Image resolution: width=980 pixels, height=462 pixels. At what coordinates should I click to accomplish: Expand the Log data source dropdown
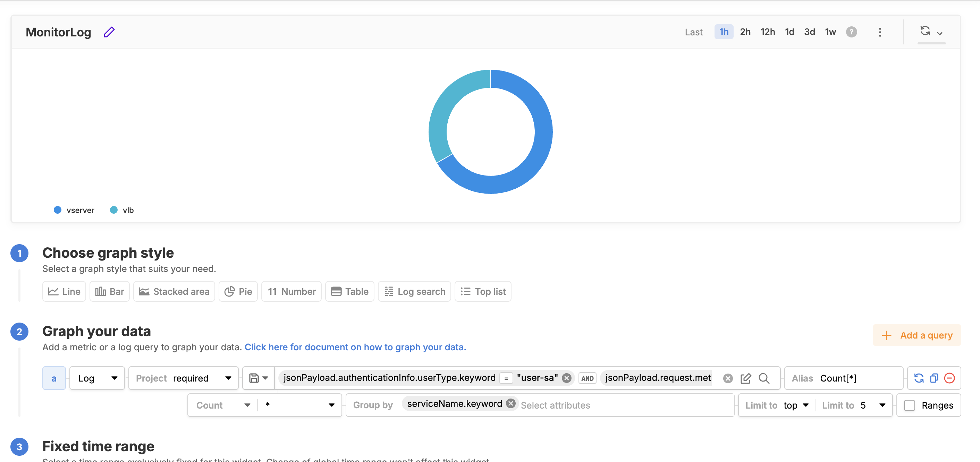pos(97,378)
